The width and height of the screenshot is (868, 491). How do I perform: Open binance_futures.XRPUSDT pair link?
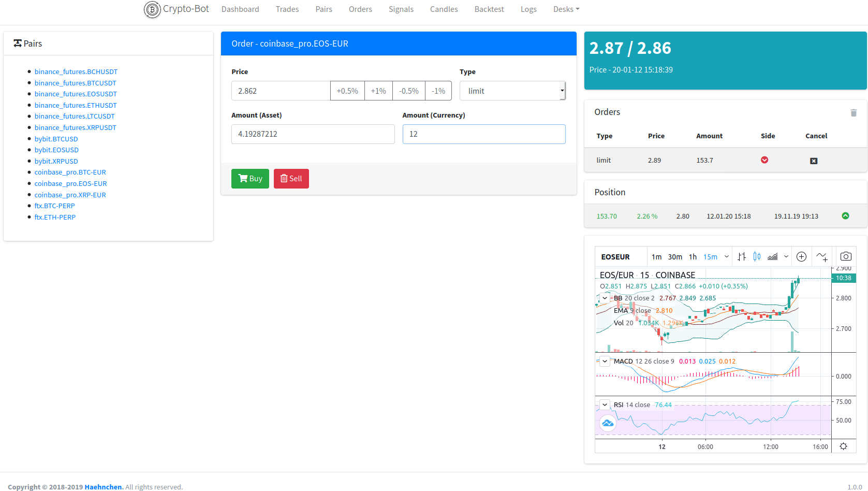[76, 128]
